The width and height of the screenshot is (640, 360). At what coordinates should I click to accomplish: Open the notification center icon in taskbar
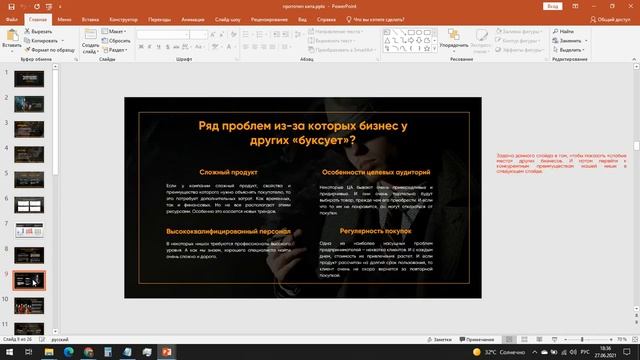[627, 352]
